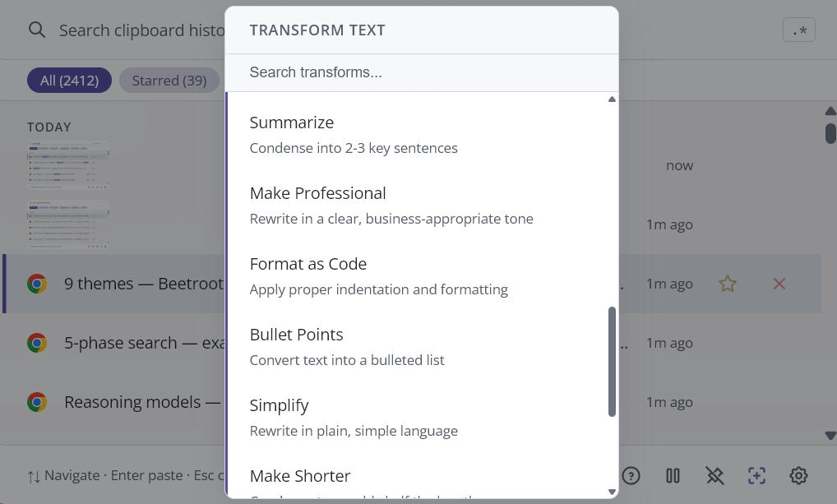This screenshot has width=837, height=504.
Task: Click the screen capture icon
Action: 756,475
